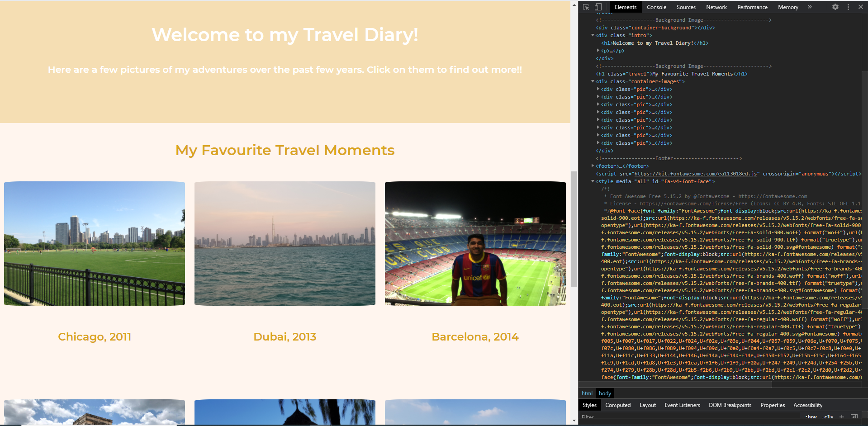Click the Dubai waterfront photo
Viewport: 868px width, 426px height.
click(x=285, y=244)
